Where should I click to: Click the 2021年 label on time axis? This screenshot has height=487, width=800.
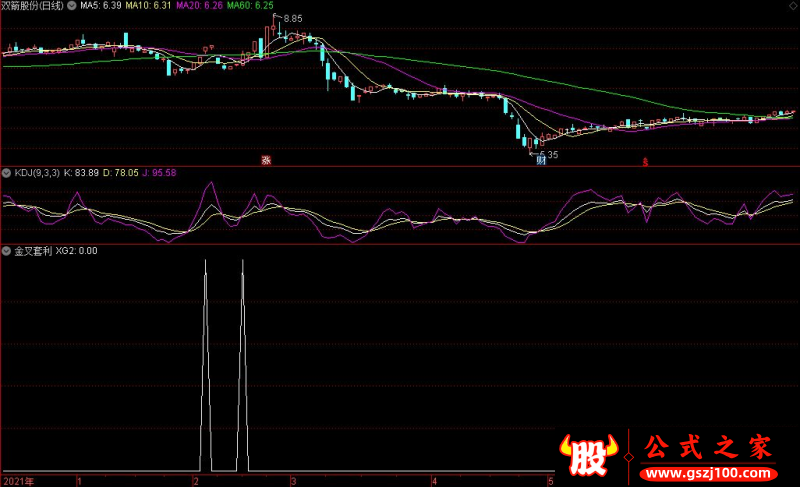tap(18, 481)
